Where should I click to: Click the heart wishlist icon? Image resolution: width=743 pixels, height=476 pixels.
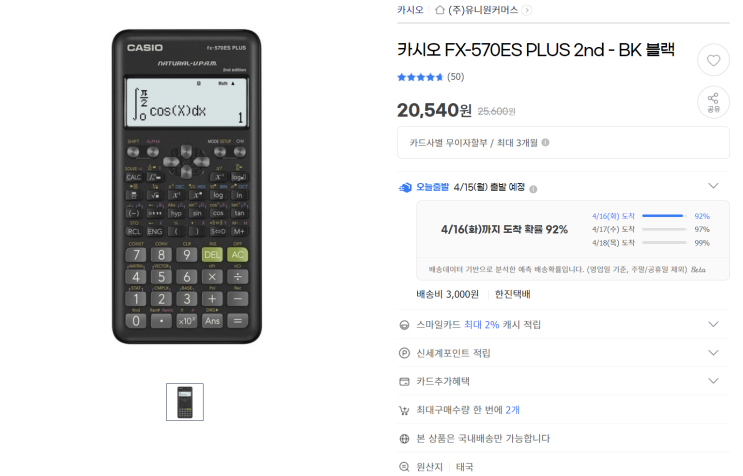coord(713,60)
